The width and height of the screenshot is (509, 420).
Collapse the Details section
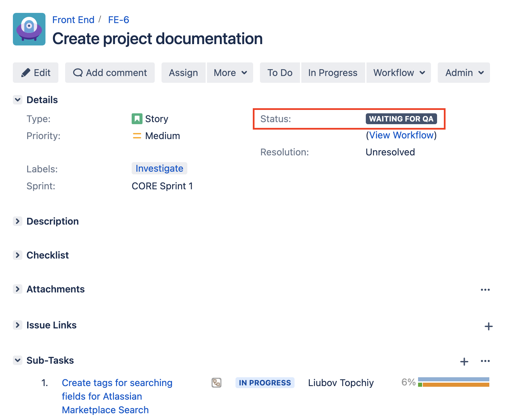(18, 100)
